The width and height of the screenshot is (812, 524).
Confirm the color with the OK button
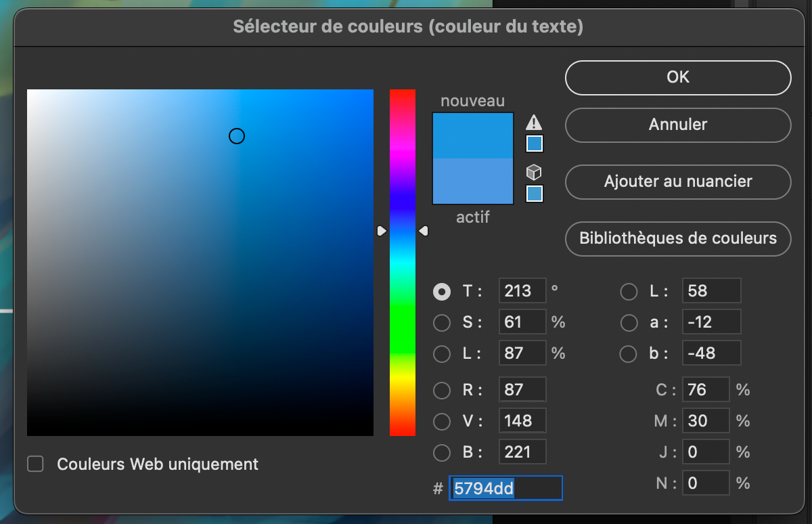[677, 77]
